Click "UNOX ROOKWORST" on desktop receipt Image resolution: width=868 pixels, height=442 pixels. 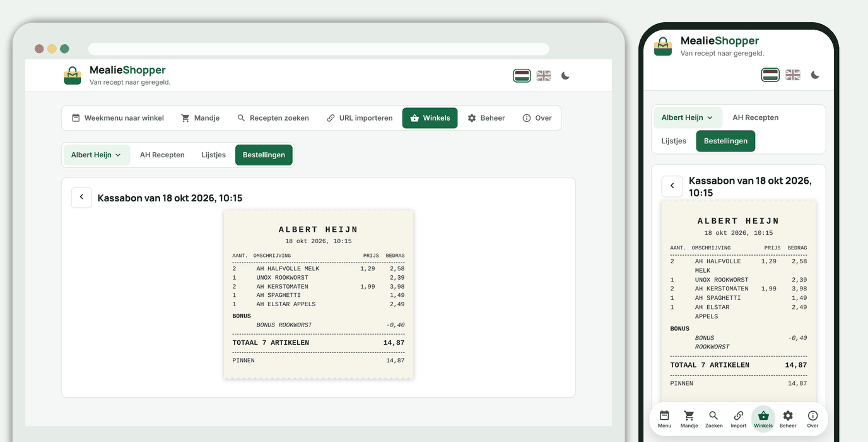(281, 277)
